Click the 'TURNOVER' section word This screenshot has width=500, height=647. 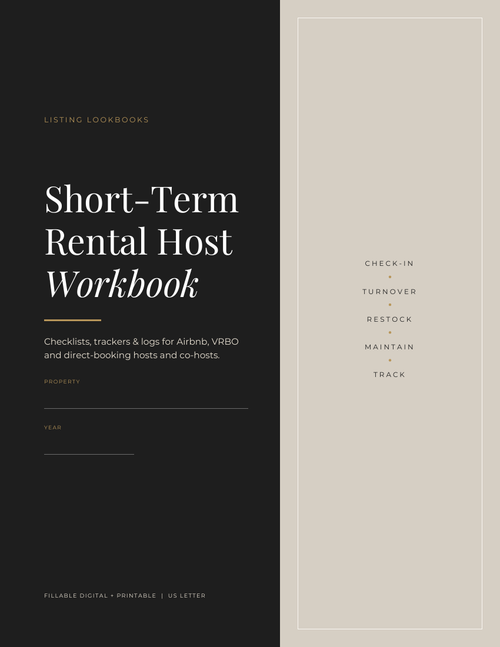(389, 291)
